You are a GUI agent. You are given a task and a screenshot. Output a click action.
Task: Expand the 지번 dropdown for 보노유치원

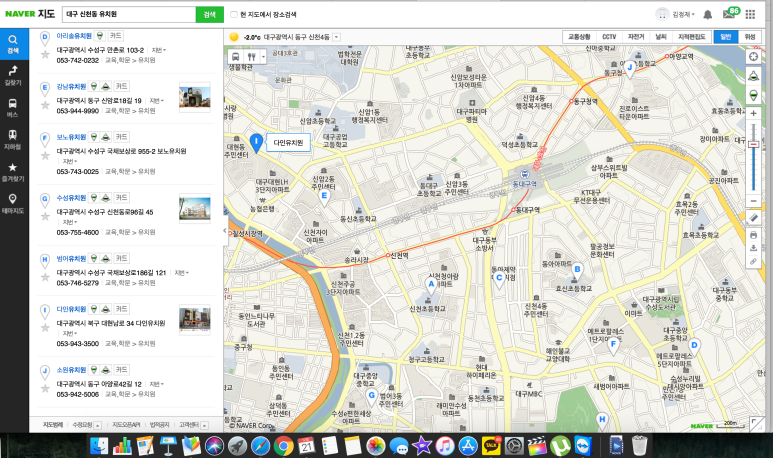pyautogui.click(x=70, y=161)
